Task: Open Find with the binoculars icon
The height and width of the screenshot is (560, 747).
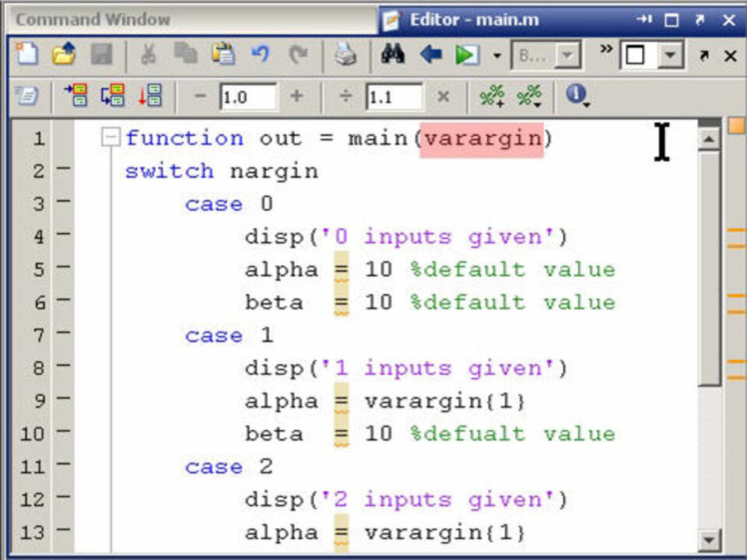Action: coord(392,54)
